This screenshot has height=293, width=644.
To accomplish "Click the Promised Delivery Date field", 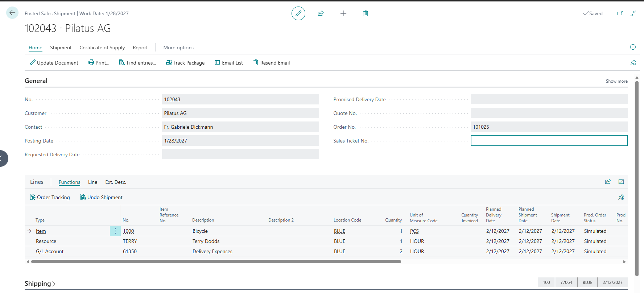I will [549, 99].
